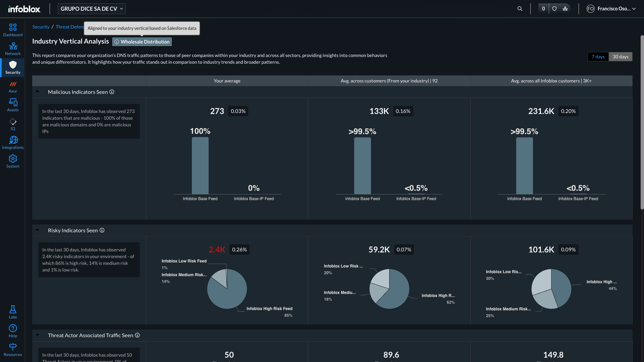Viewport: 644px width, 362px height.
Task: Click the search magnifier icon in header
Action: tap(520, 9)
